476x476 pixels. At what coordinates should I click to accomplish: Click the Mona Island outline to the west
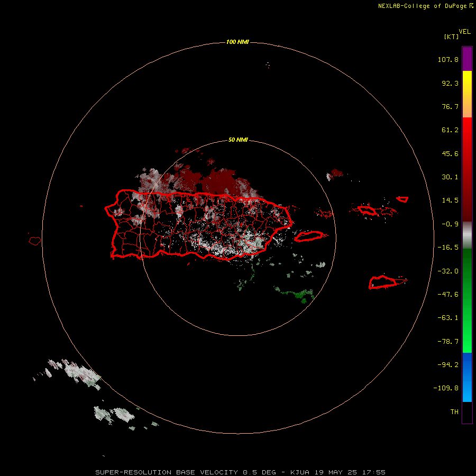pos(34,241)
